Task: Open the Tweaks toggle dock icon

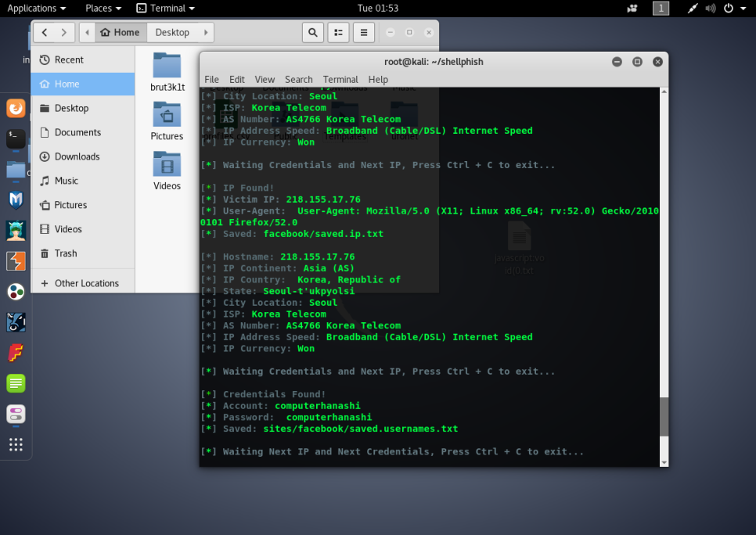Action: [16, 414]
